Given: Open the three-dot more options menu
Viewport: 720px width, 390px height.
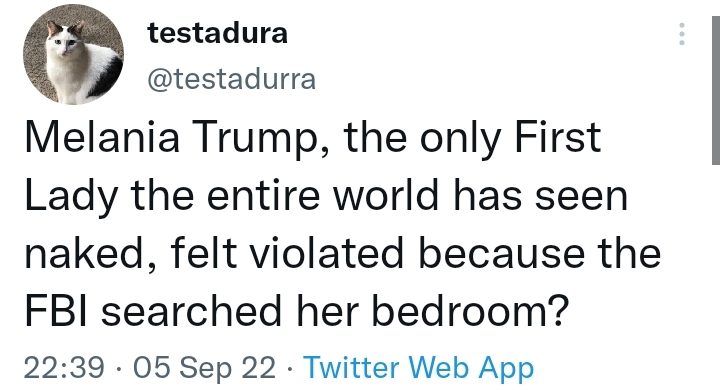Looking at the screenshot, I should pyautogui.click(x=682, y=34).
